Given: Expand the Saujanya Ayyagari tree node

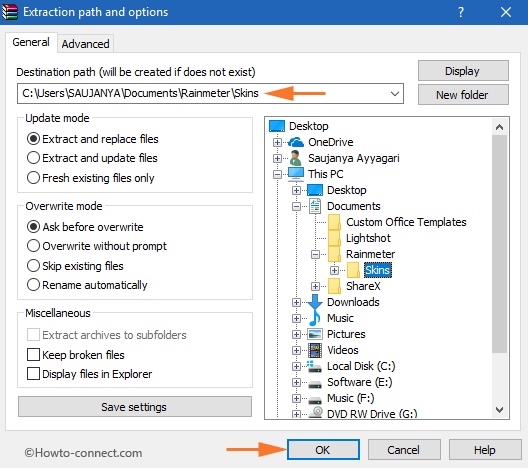Looking at the screenshot, I should [x=277, y=158].
